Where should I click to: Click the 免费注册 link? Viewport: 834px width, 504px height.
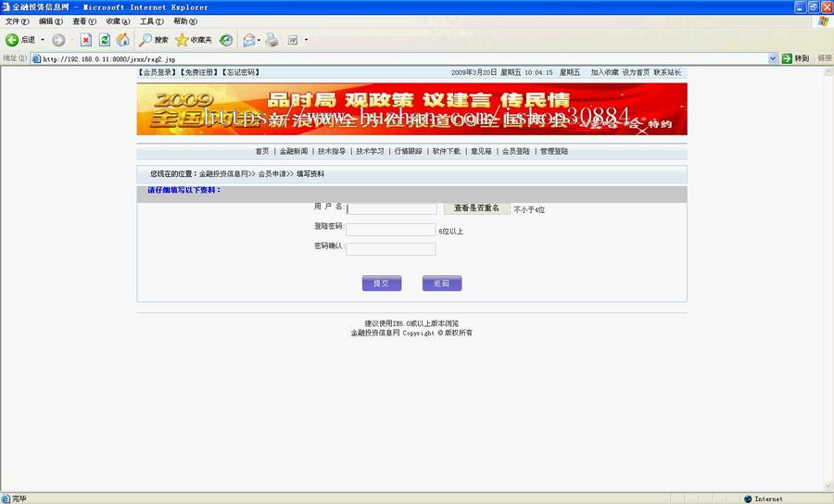point(199,72)
